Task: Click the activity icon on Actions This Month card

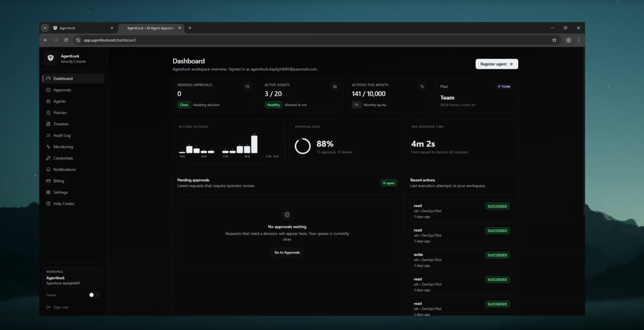Action: tap(422, 86)
